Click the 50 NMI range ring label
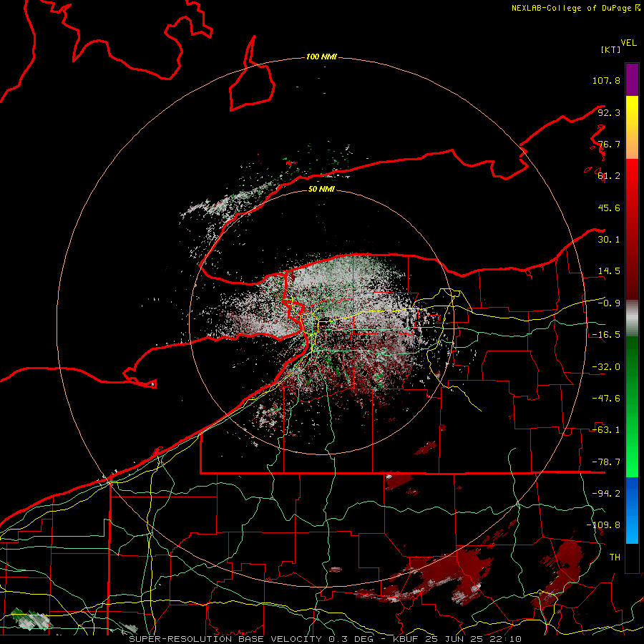The height and width of the screenshot is (644, 644). (321, 190)
